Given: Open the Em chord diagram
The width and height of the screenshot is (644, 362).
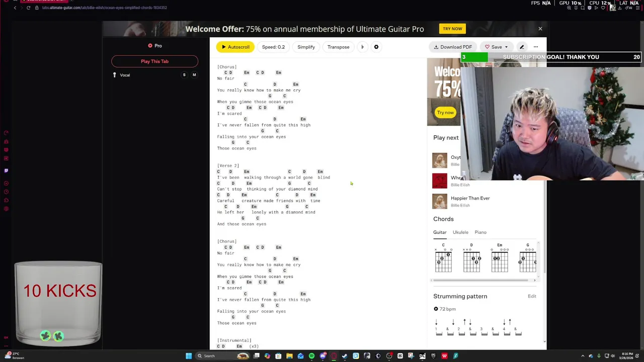Looking at the screenshot, I should click(500, 258).
